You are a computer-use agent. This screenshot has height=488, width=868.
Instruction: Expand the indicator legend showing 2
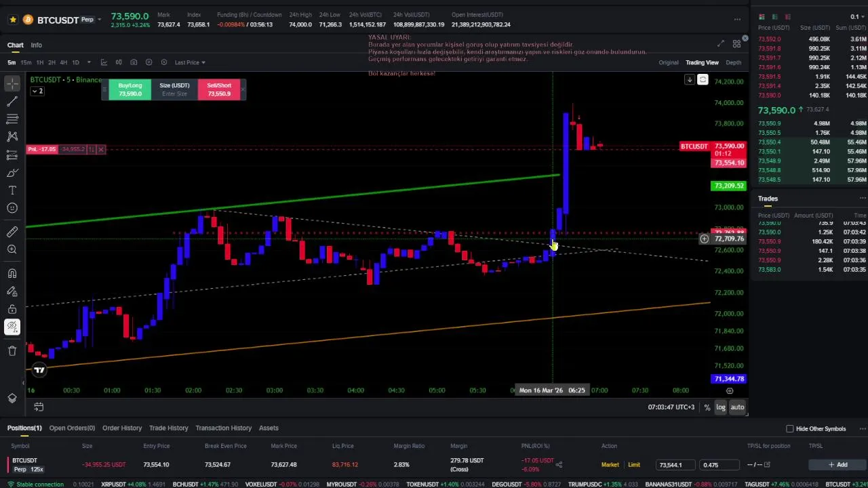click(37, 91)
